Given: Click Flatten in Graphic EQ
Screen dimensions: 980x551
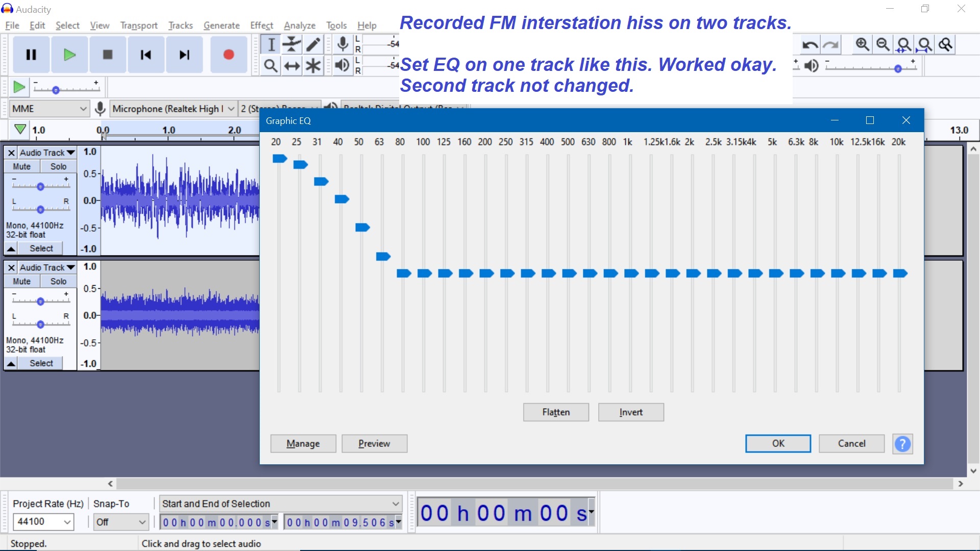Looking at the screenshot, I should (556, 412).
